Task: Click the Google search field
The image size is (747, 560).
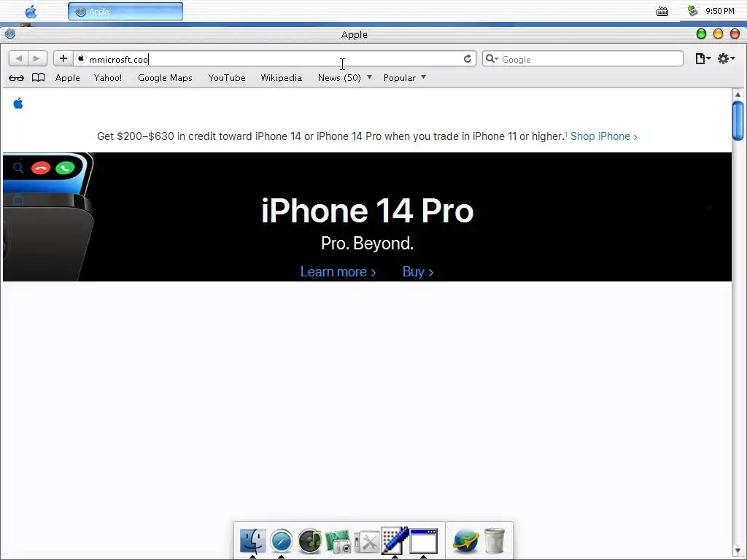Action: [x=583, y=59]
